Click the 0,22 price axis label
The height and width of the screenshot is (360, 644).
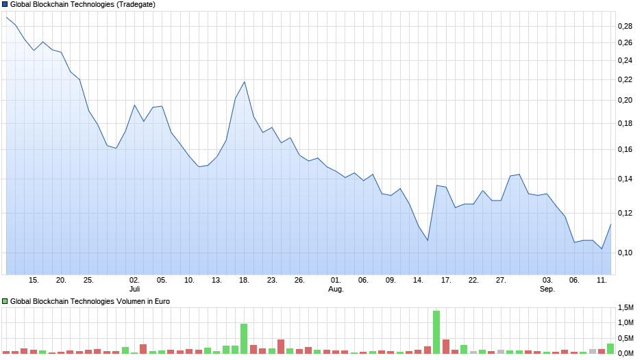coord(625,79)
